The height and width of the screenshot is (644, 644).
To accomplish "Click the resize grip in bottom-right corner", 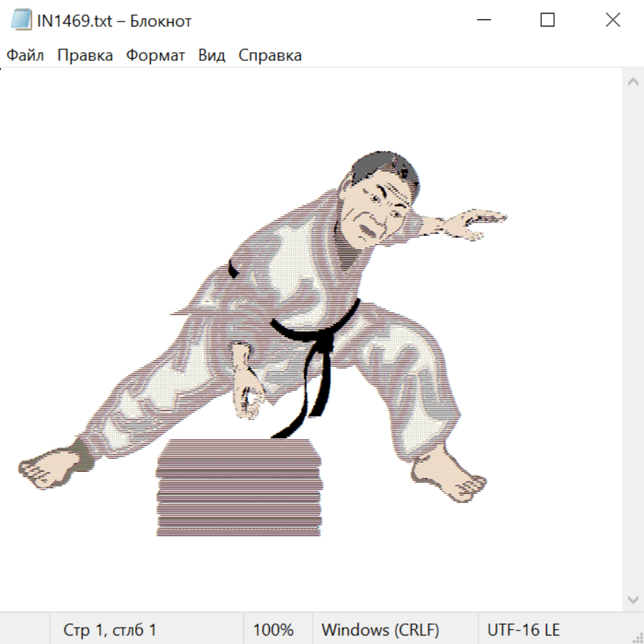I will [x=637, y=637].
